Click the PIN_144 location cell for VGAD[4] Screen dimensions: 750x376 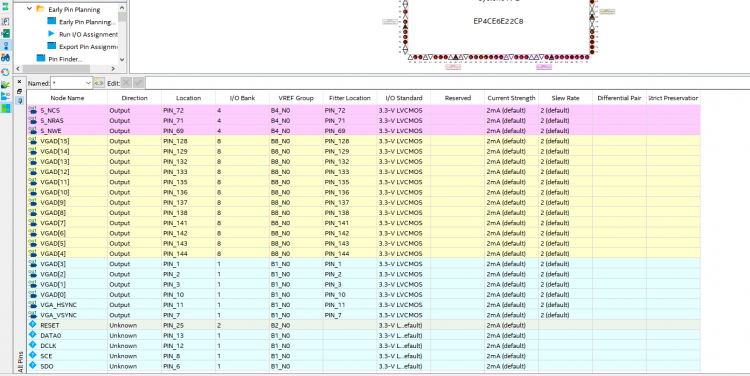click(188, 254)
